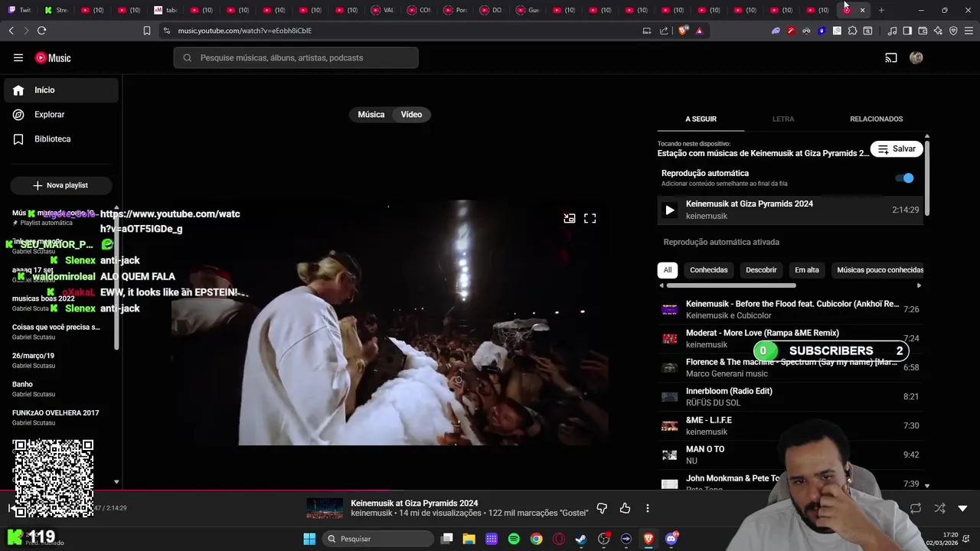The height and width of the screenshot is (551, 980).
Task: Select the Em alta filter chip
Action: coord(806,270)
